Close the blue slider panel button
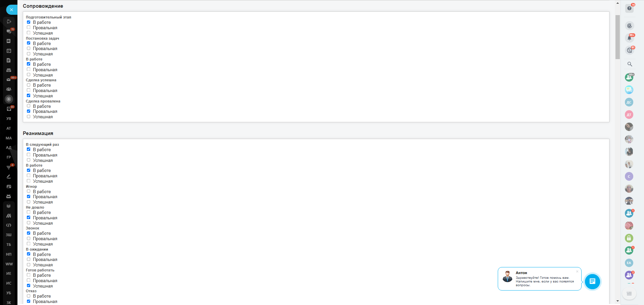The image size is (644, 305). [x=11, y=10]
